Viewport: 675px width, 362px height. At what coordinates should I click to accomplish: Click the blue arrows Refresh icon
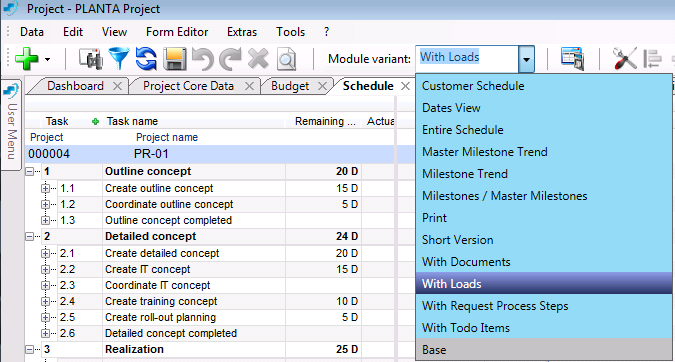click(x=146, y=59)
